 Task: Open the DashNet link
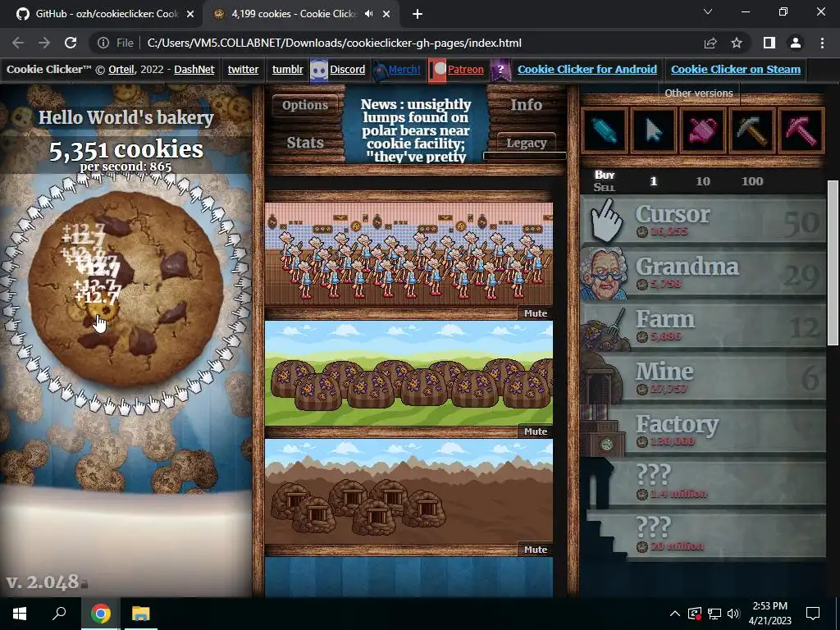(x=194, y=70)
